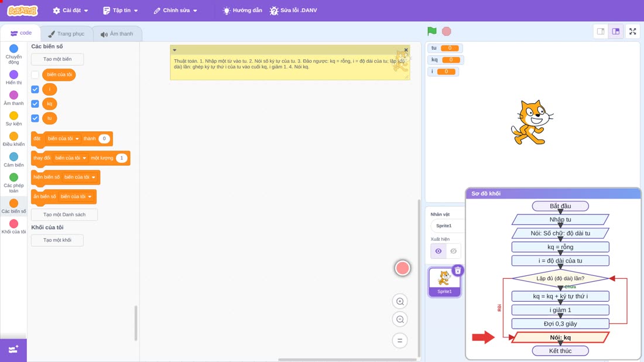Enter full screen stage mode
The height and width of the screenshot is (362, 644).
click(x=632, y=31)
